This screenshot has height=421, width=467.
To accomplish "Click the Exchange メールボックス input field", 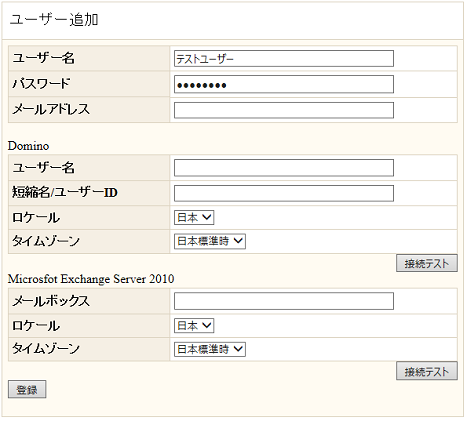I will [x=284, y=301].
